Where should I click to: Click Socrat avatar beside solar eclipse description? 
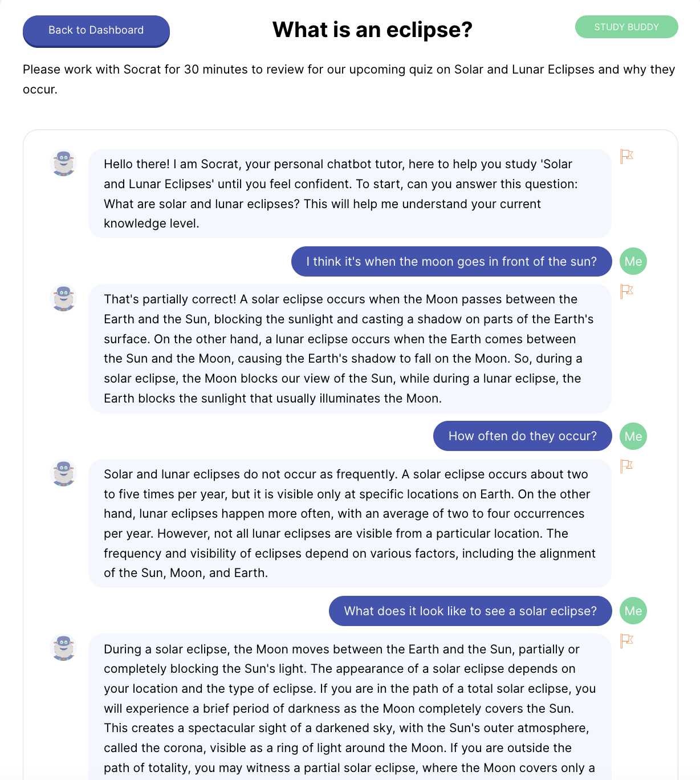(64, 648)
